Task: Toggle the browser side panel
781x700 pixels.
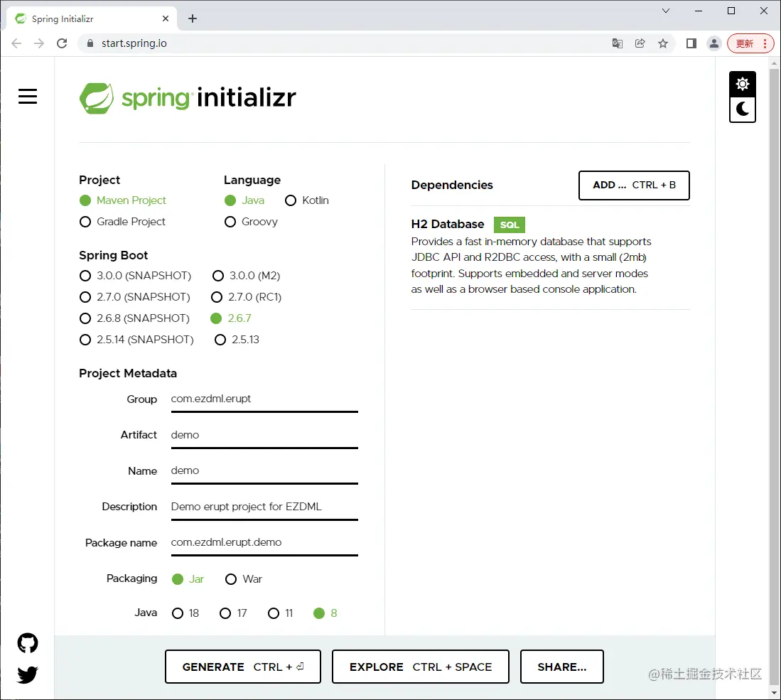Action: click(691, 43)
